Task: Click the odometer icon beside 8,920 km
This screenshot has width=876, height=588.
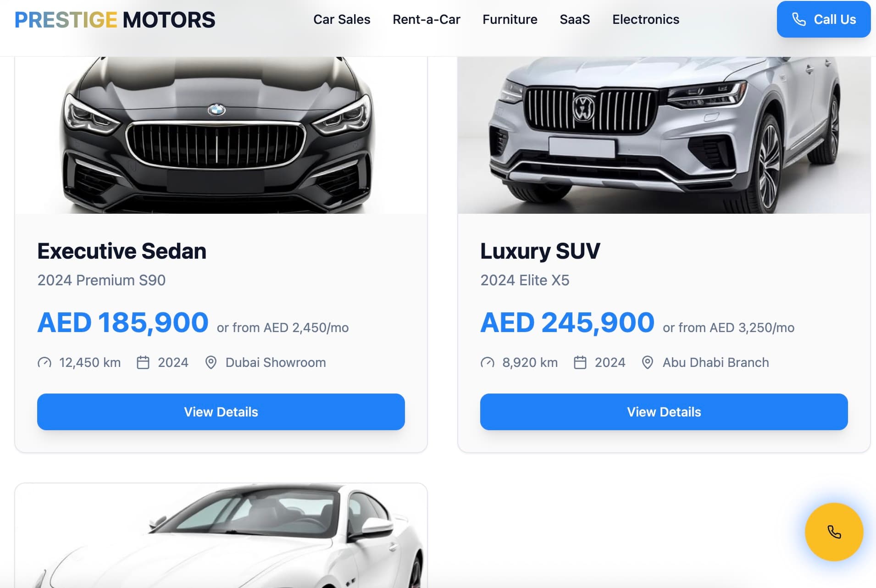Action: 488,363
